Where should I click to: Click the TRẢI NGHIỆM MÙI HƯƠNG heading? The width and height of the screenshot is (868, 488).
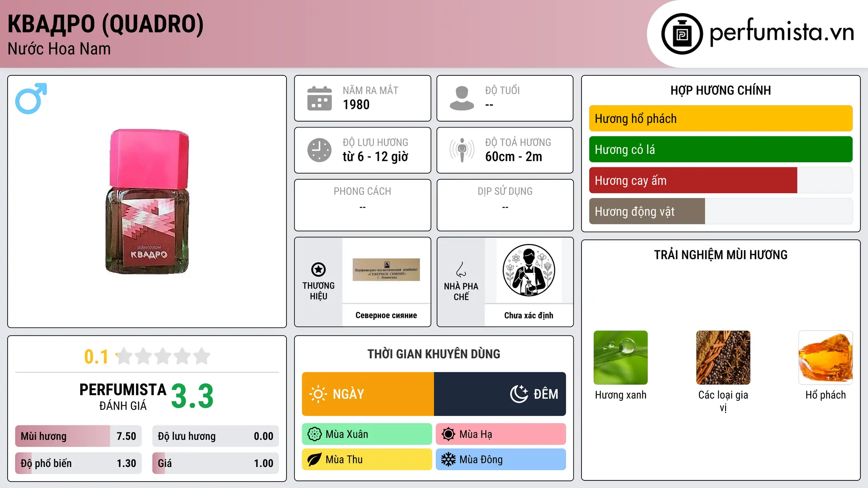pos(721,255)
